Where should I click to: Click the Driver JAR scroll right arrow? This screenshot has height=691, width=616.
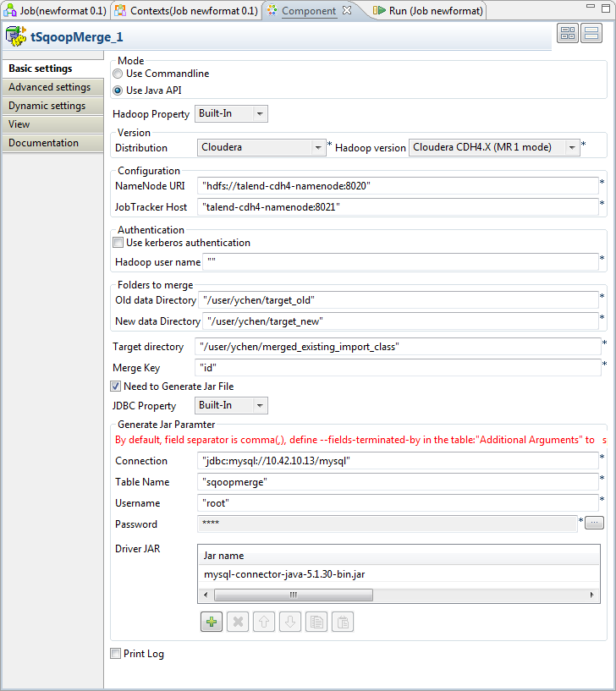[592, 595]
